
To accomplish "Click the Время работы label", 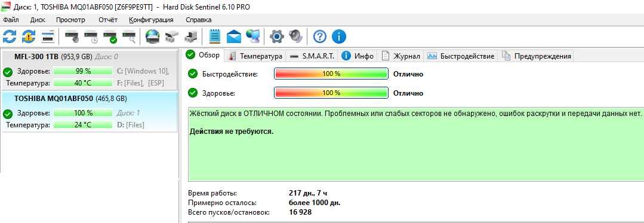I will 212,193.
